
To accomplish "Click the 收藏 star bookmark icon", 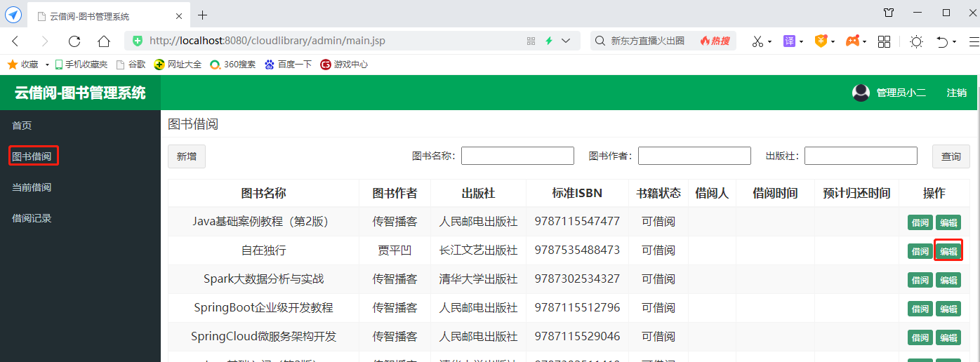I will click(12, 64).
